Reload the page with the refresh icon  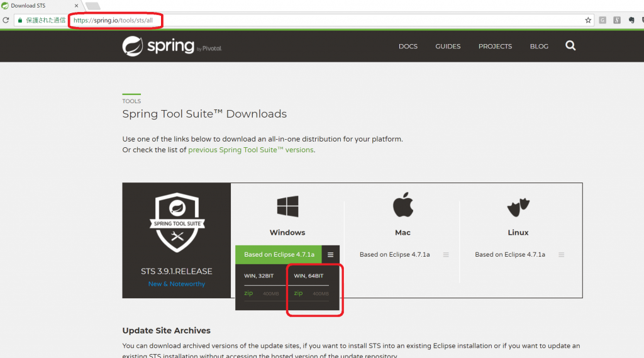pos(6,20)
